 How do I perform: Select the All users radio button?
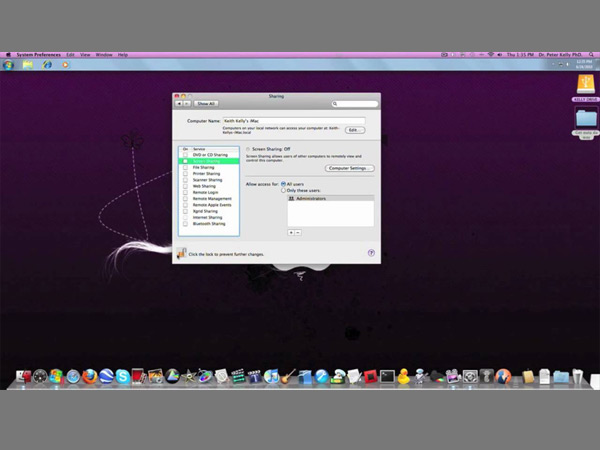tap(284, 184)
